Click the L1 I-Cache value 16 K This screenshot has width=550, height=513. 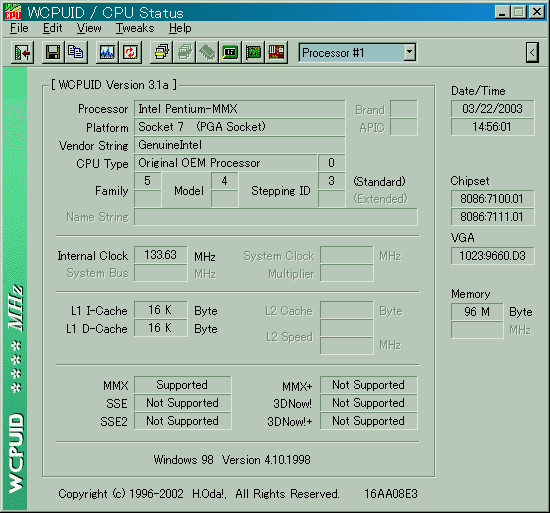pos(161,310)
